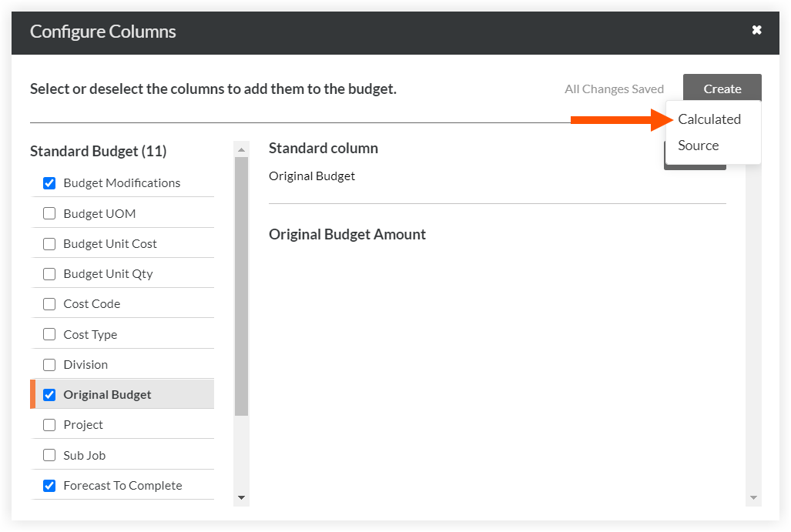Viewport: 791px width, 532px height.
Task: Click the Standard Budget (11) heading
Action: coord(99,151)
